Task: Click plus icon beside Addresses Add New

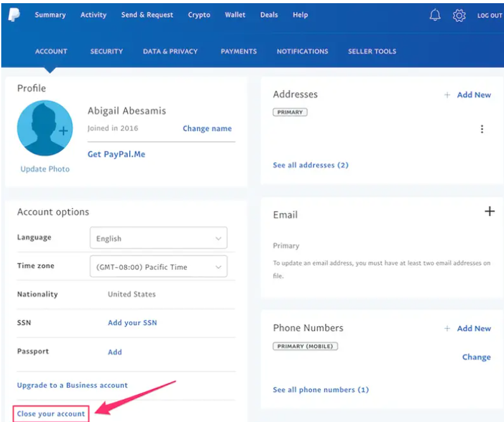Action: pos(447,95)
